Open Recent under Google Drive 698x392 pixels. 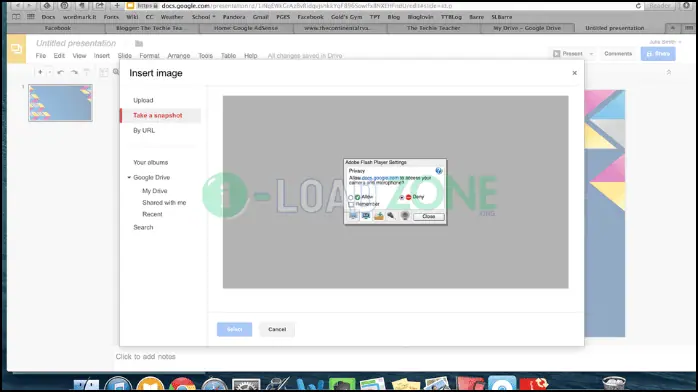pos(152,214)
